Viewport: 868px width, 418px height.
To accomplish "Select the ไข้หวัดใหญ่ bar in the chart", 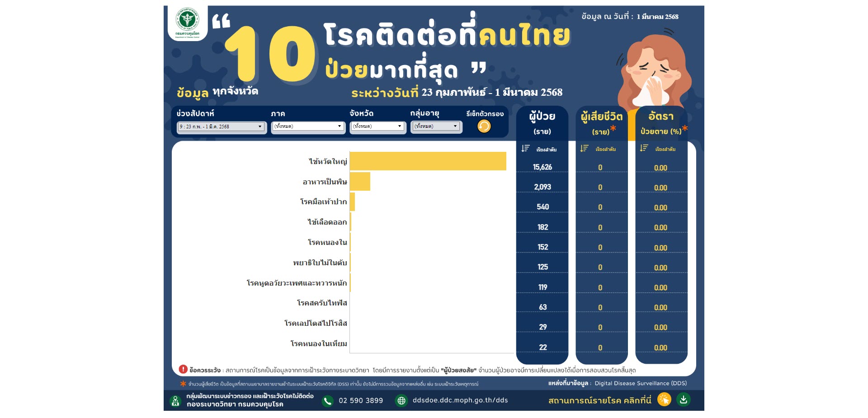I will tap(429, 162).
